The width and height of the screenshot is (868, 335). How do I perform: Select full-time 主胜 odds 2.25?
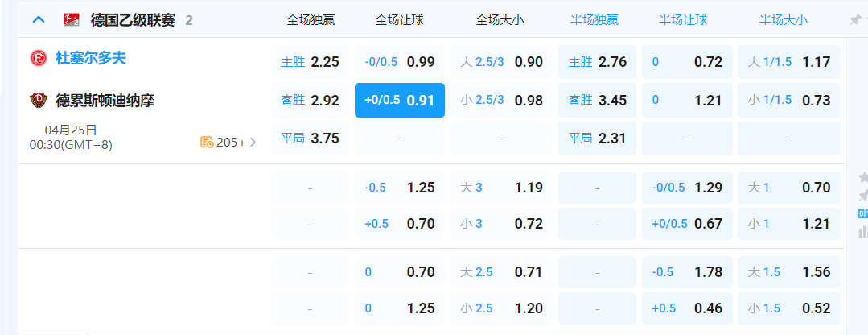[310, 61]
